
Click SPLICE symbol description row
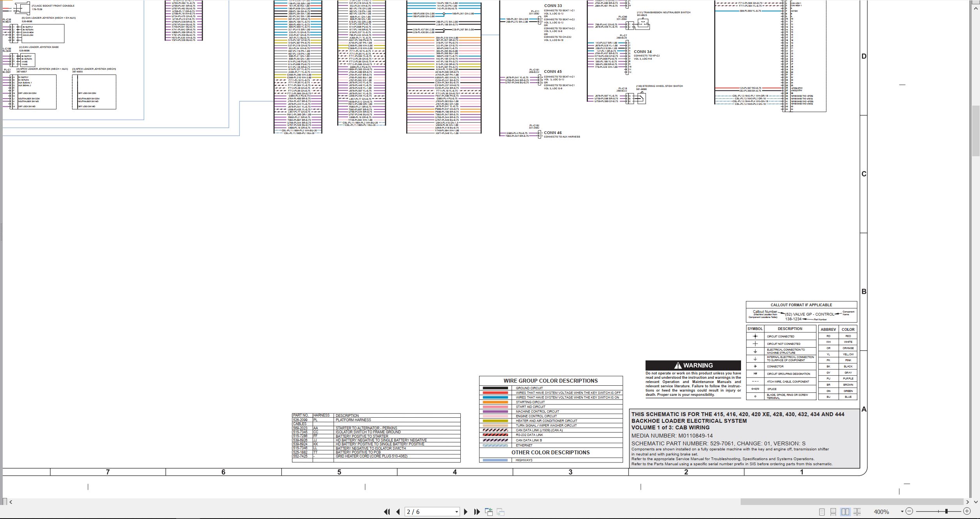781,389
